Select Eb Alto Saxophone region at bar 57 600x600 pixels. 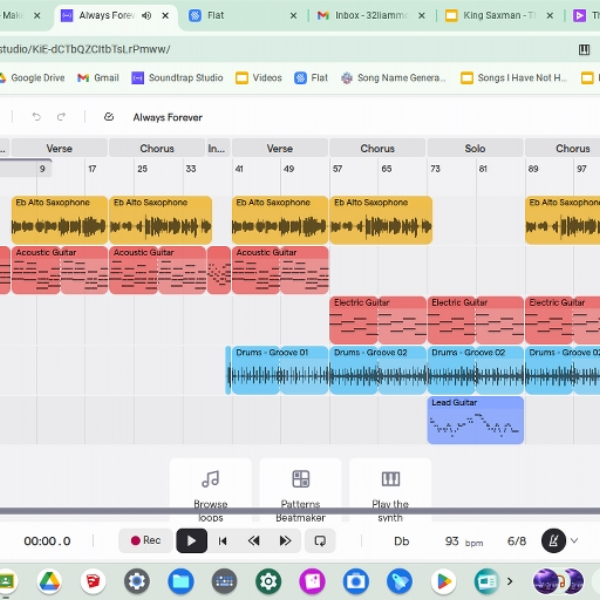pyautogui.click(x=381, y=220)
